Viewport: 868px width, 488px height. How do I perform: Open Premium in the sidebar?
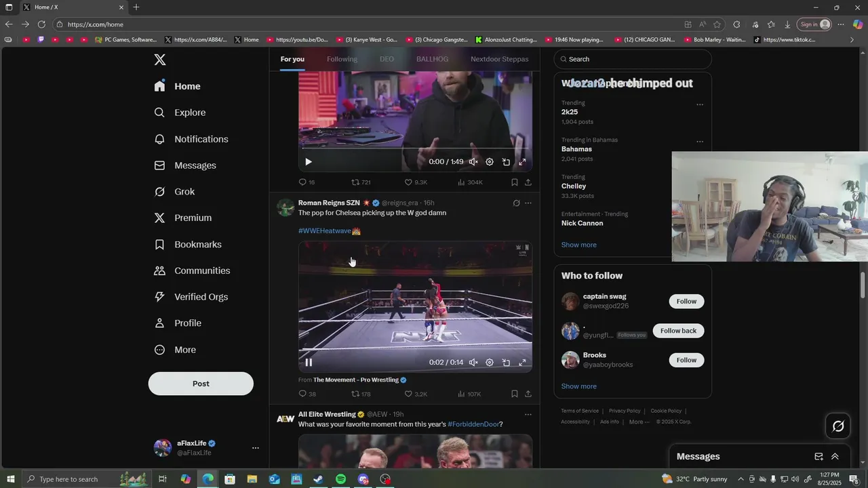[x=183, y=218]
